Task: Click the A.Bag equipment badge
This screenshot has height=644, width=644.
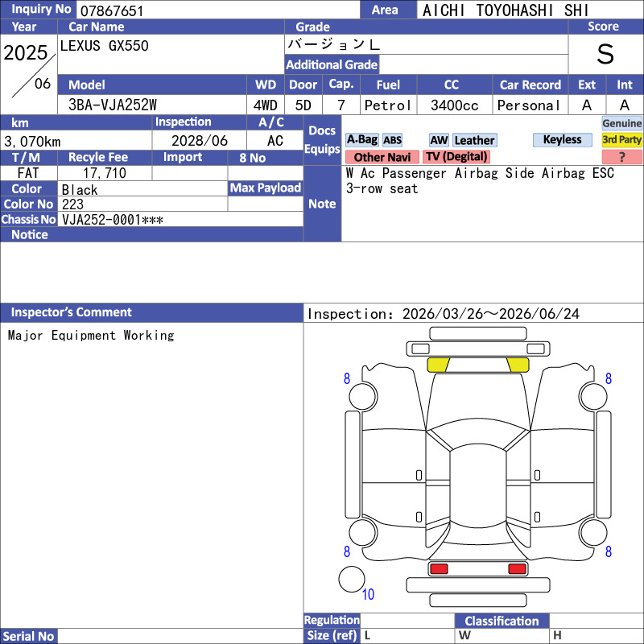Action: coord(361,140)
